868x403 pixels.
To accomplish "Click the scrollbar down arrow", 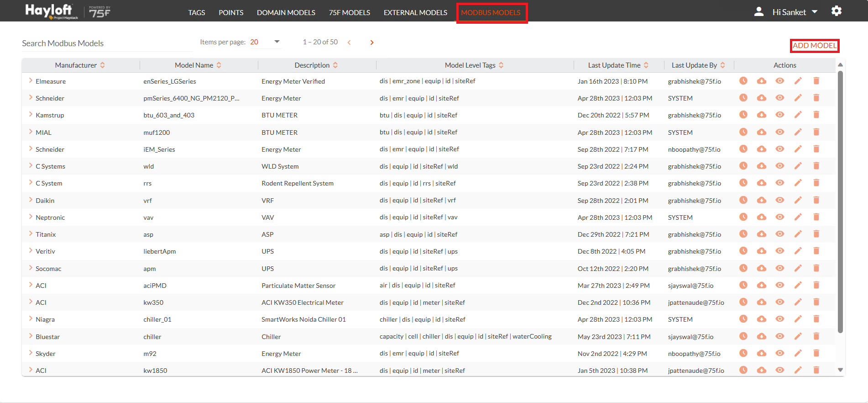I will tap(840, 370).
